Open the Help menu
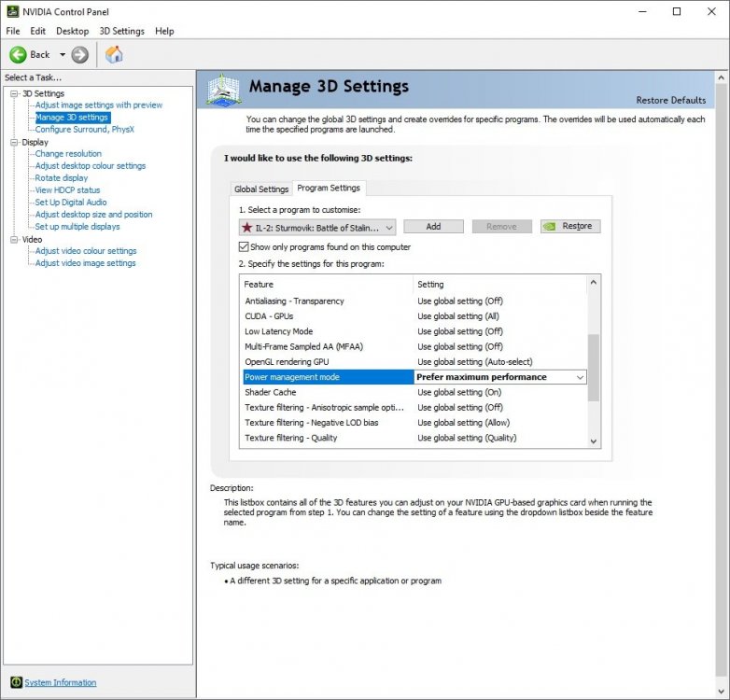 click(x=164, y=31)
